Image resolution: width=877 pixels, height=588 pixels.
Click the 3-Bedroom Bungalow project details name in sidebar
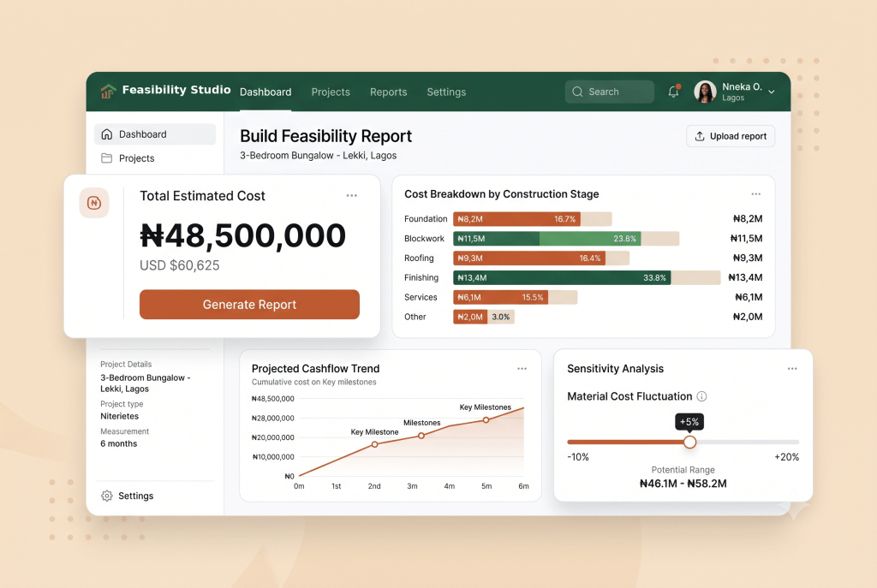pos(146,383)
